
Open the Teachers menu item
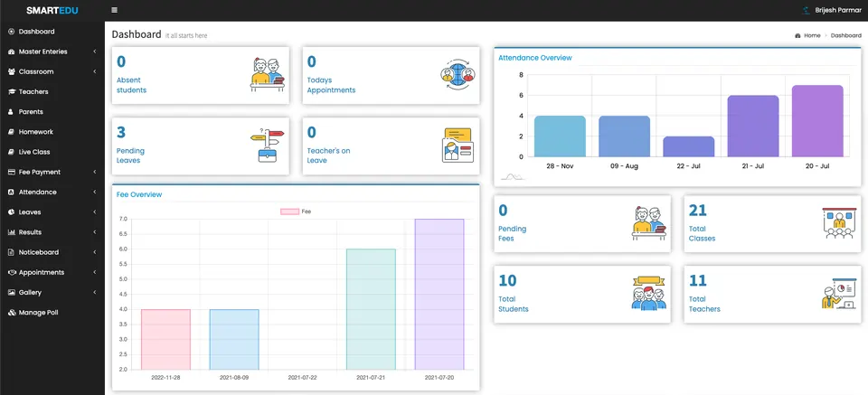[52, 92]
